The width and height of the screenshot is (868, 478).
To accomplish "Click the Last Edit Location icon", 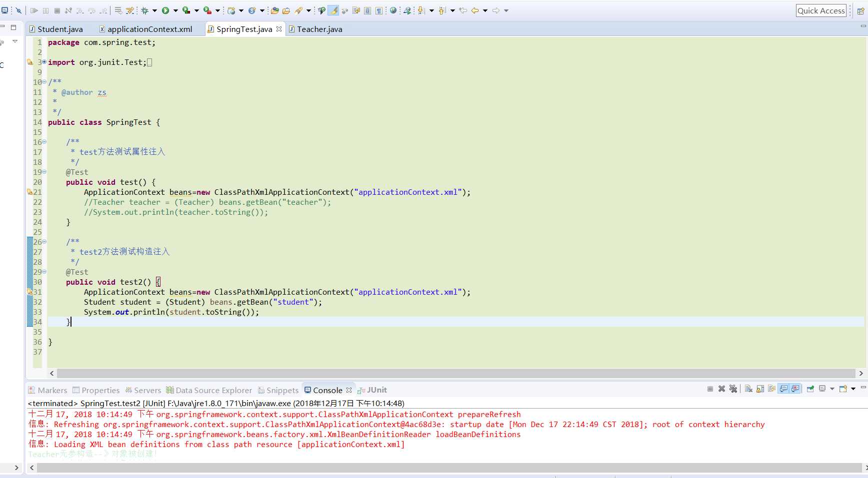I will (463, 10).
